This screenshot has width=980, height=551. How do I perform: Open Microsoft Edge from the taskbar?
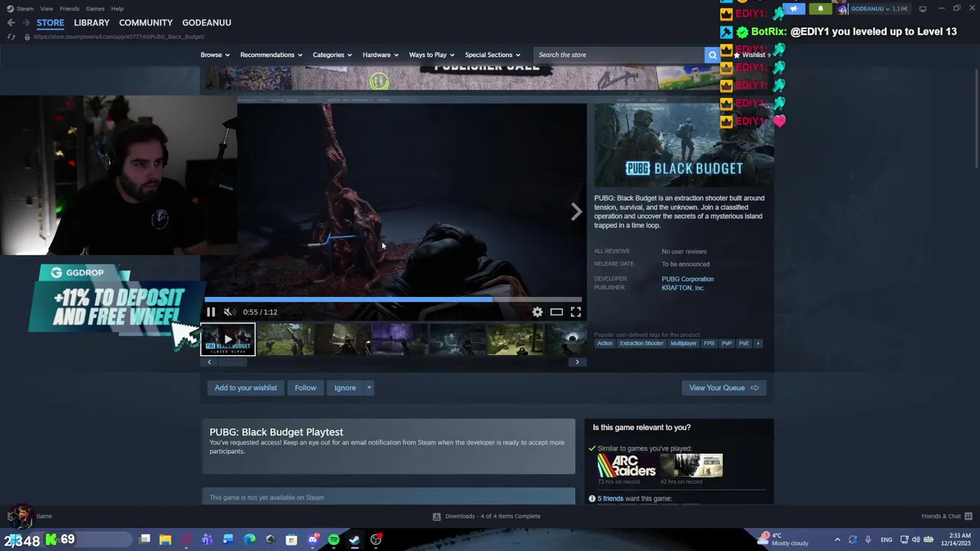pyautogui.click(x=250, y=540)
